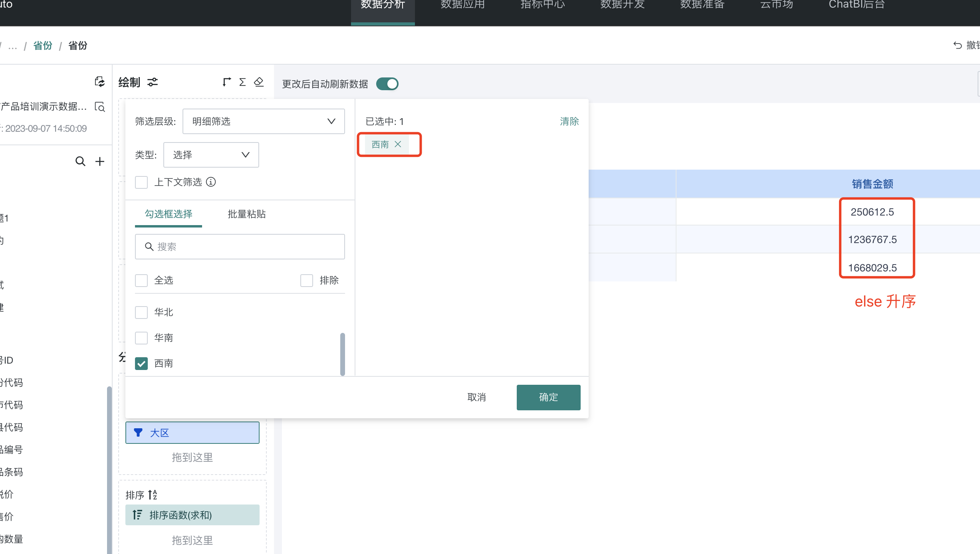
Task: Click the plus icon to add a field
Action: (100, 161)
